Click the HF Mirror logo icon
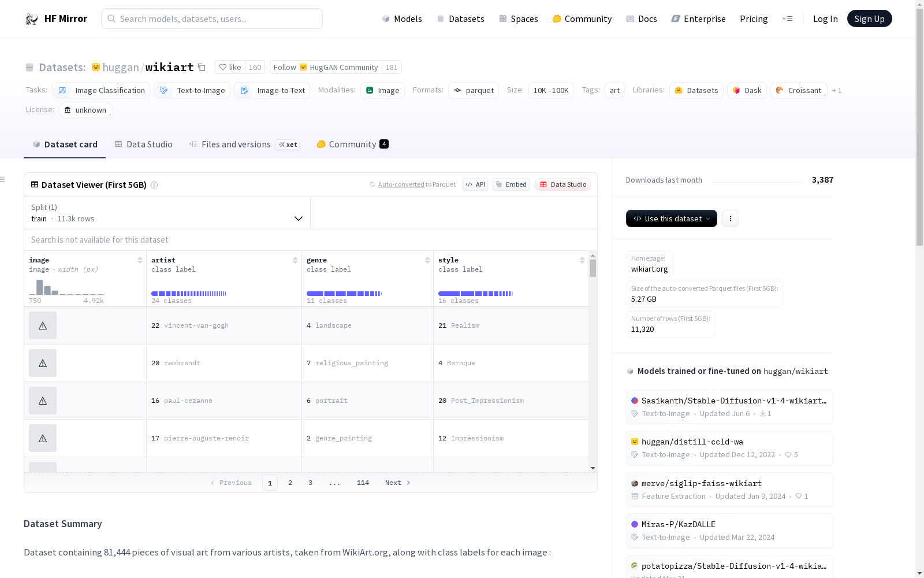The image size is (924, 578). 32,19
